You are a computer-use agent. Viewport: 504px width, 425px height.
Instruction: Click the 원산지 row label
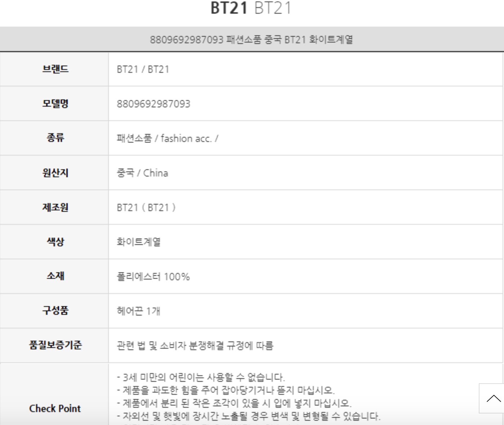point(55,173)
